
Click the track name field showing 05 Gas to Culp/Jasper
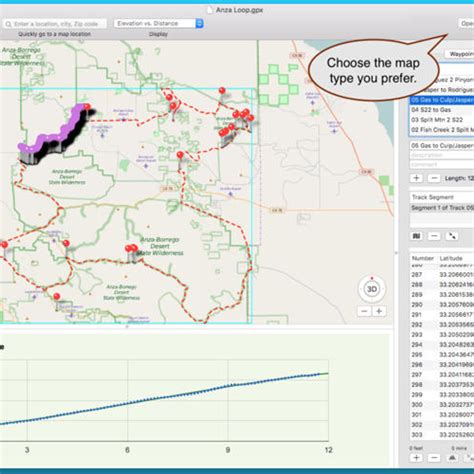click(442, 146)
